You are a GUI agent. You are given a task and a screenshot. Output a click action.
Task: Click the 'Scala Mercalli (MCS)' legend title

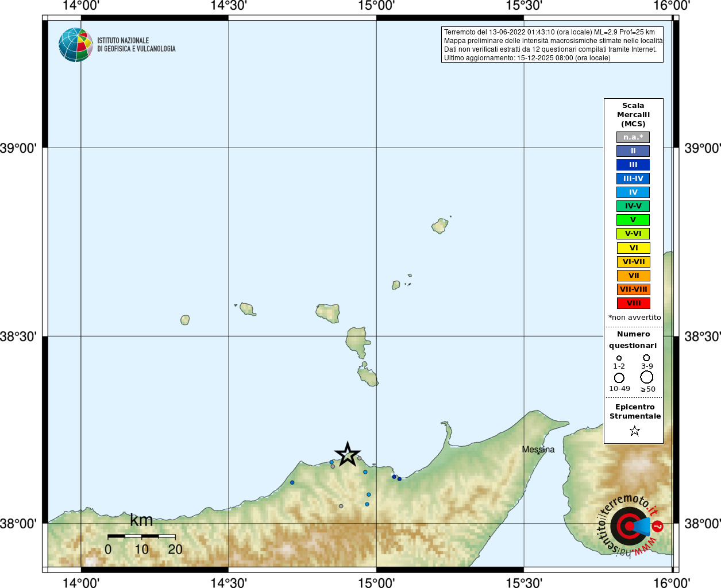point(633,115)
